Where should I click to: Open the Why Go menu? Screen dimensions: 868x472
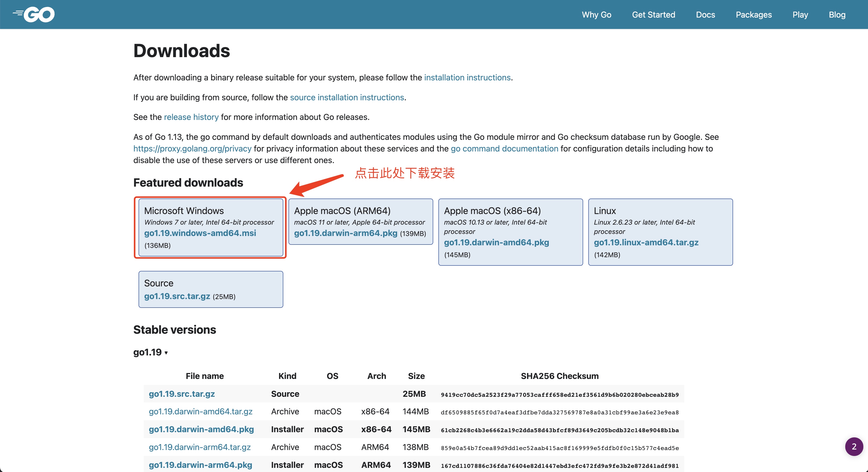click(596, 15)
